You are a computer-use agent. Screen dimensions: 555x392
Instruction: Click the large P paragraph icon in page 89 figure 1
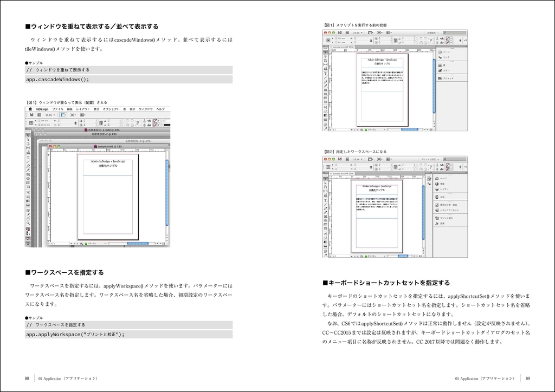tap(431, 41)
